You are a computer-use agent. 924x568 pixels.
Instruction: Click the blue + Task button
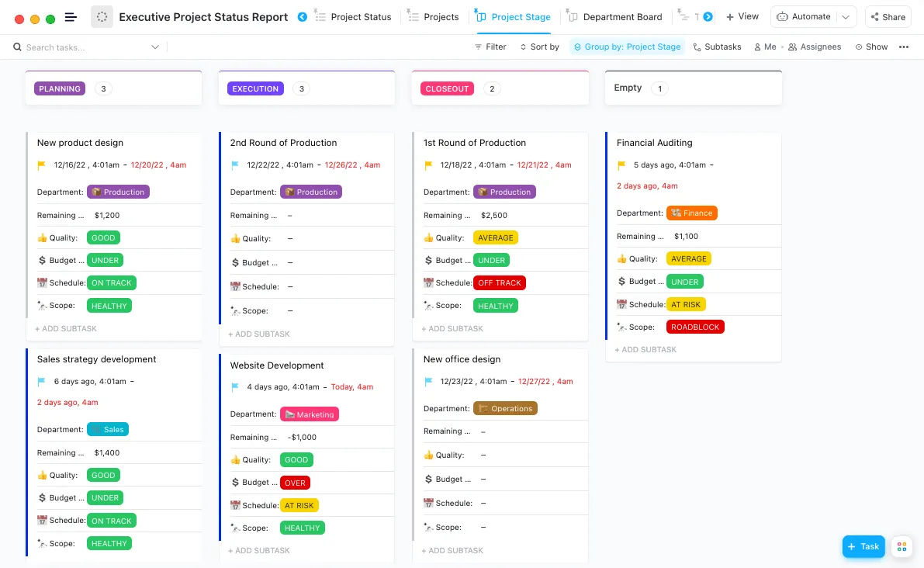863,547
